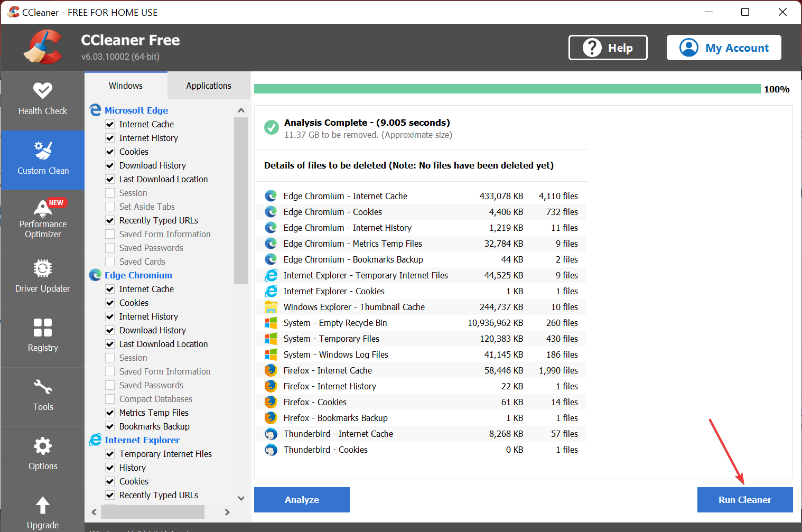Enable Saved Cards checkbox
This screenshot has width=802, height=532.
[110, 262]
